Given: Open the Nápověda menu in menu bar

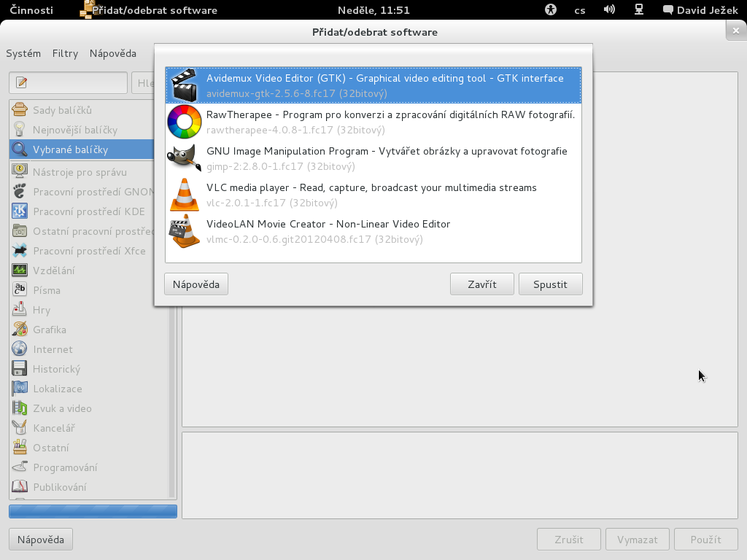Looking at the screenshot, I should point(113,53).
